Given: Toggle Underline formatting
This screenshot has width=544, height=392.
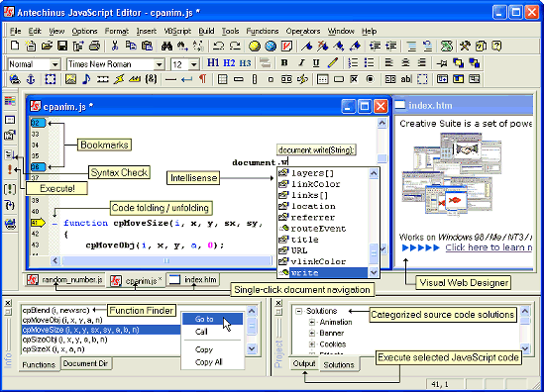Looking at the screenshot, I should pyautogui.click(x=316, y=62).
